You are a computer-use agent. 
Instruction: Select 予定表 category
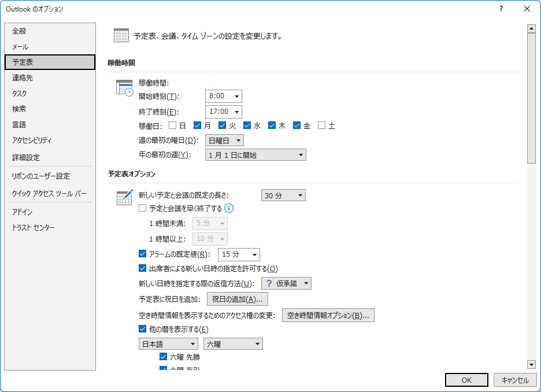pos(50,62)
